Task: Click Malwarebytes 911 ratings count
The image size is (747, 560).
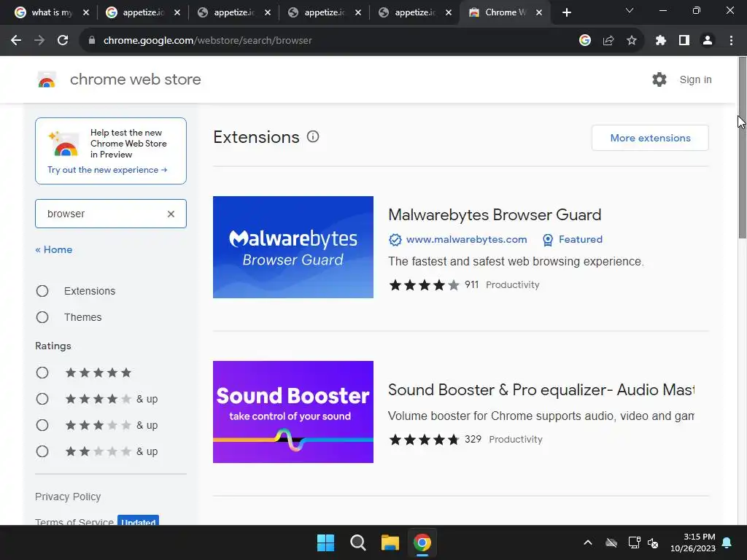Action: coord(472,285)
